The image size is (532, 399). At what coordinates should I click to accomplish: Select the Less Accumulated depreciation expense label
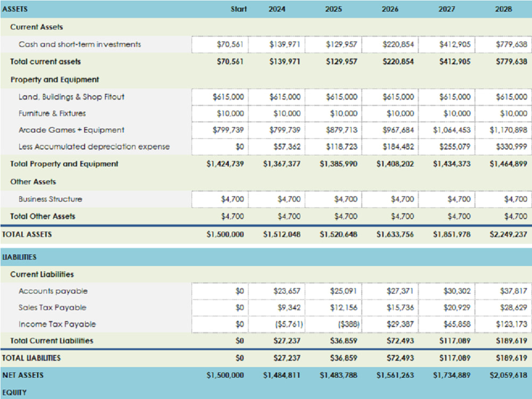pyautogui.click(x=94, y=147)
